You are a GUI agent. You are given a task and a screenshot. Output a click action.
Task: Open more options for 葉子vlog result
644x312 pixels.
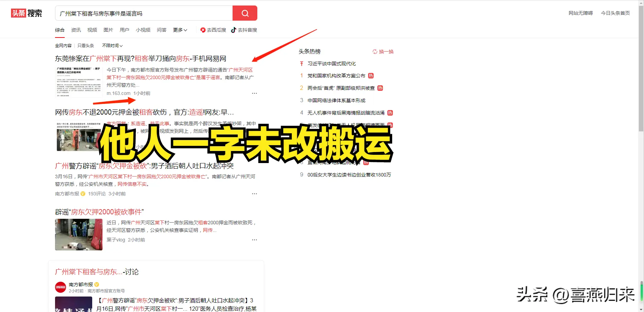(254, 240)
